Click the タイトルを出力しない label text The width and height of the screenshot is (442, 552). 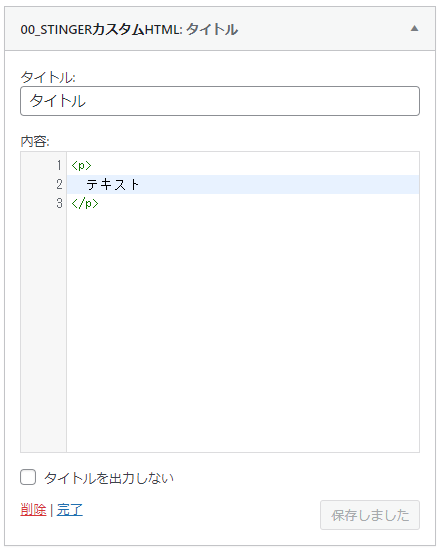[109, 478]
